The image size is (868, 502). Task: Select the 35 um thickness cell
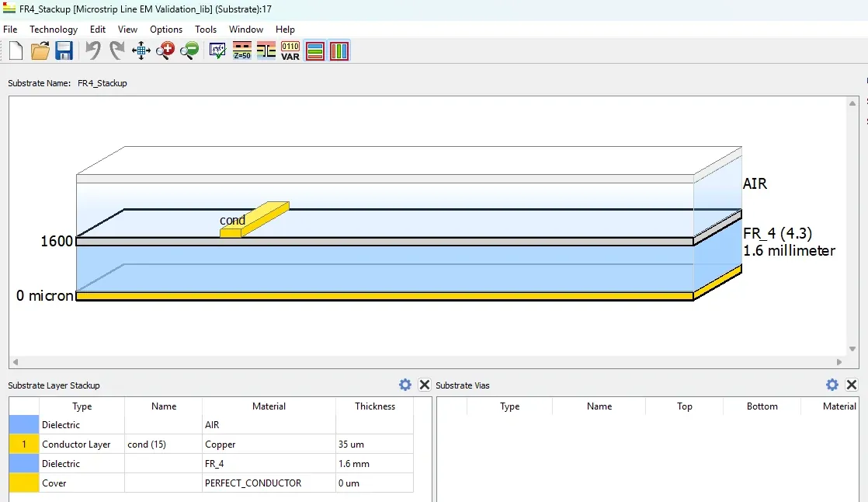pos(375,444)
